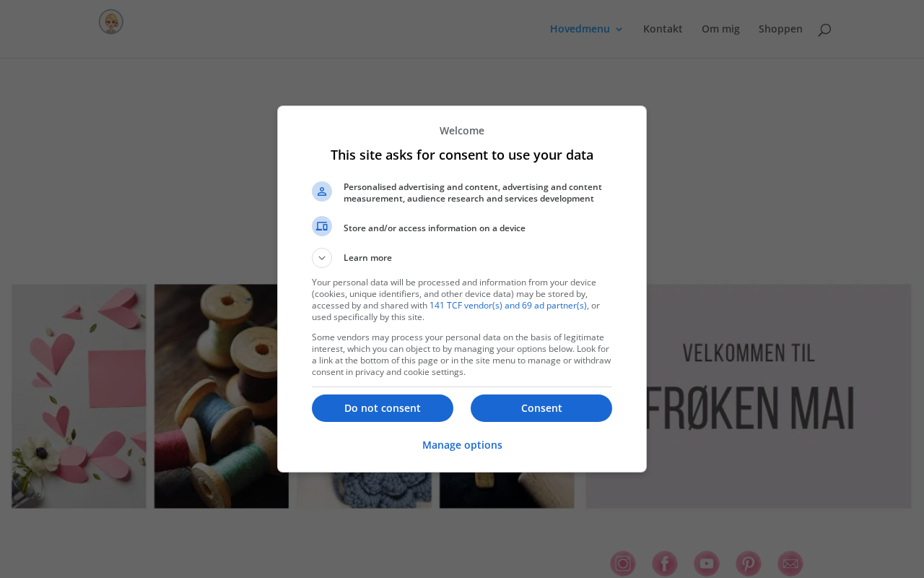This screenshot has width=924, height=578.
Task: Open the Kontakt menu item
Action: click(x=663, y=29)
